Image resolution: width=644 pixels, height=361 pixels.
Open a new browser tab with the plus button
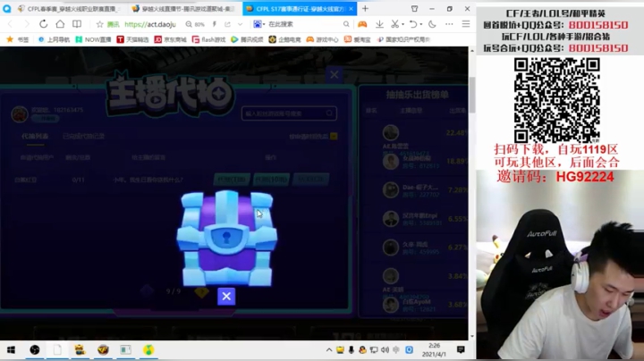365,8
